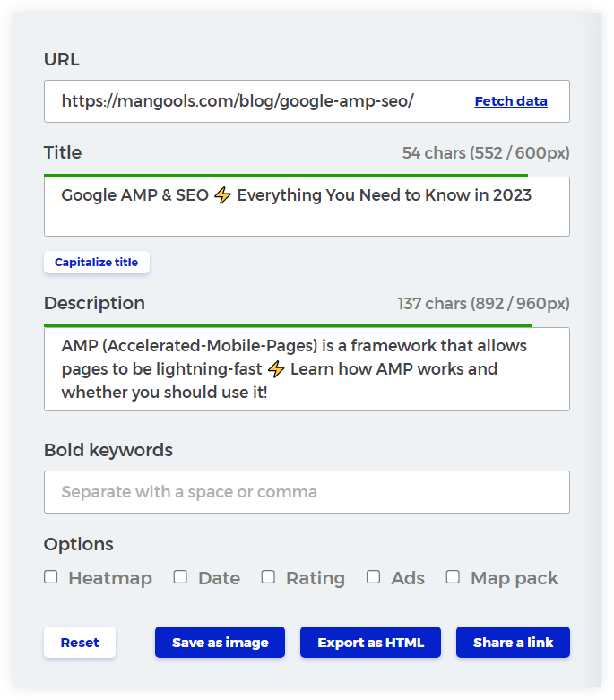This screenshot has width=614, height=700.
Task: Click the lightning bolt emoji in title
Action: 223,195
